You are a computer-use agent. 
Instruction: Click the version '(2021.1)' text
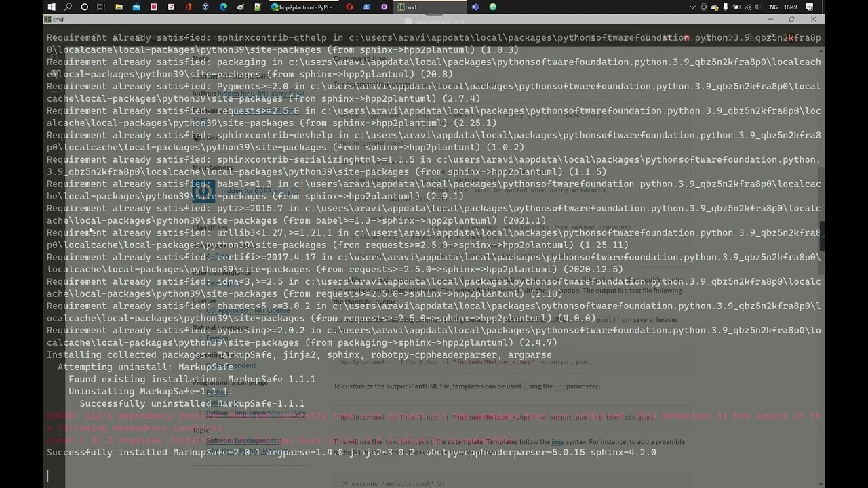click(525, 220)
